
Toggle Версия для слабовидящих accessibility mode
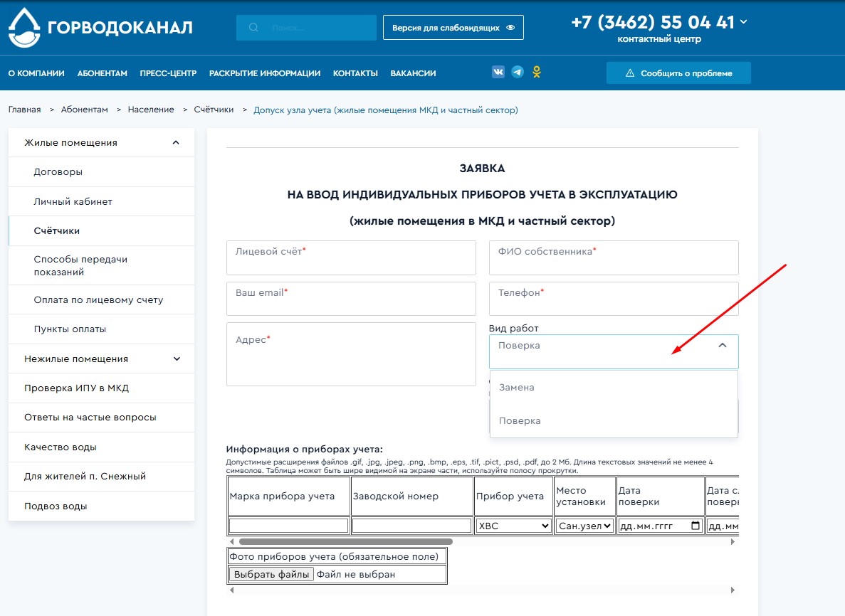[453, 28]
